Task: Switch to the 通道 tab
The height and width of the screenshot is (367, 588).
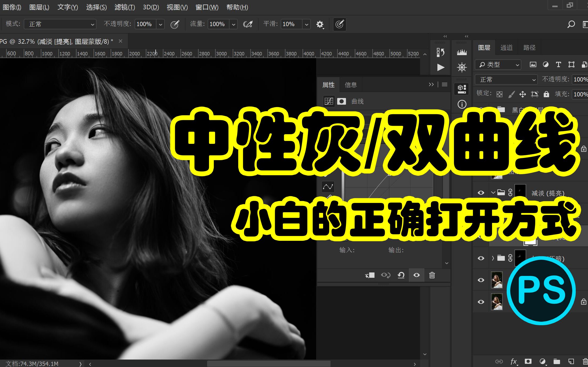Action: (506, 48)
